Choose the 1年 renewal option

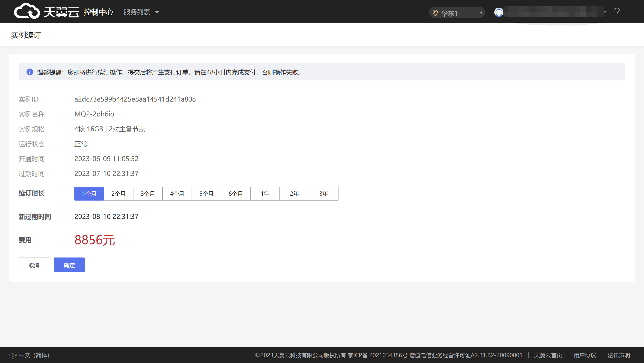[265, 194]
